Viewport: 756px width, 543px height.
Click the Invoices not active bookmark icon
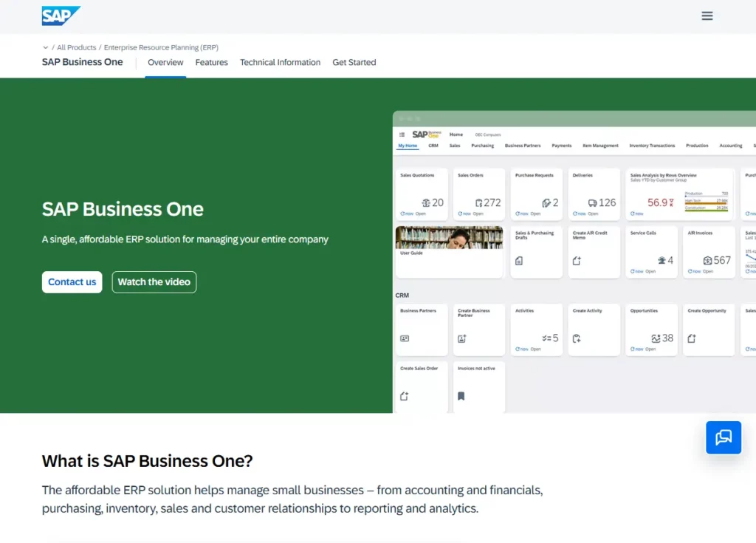[461, 396]
